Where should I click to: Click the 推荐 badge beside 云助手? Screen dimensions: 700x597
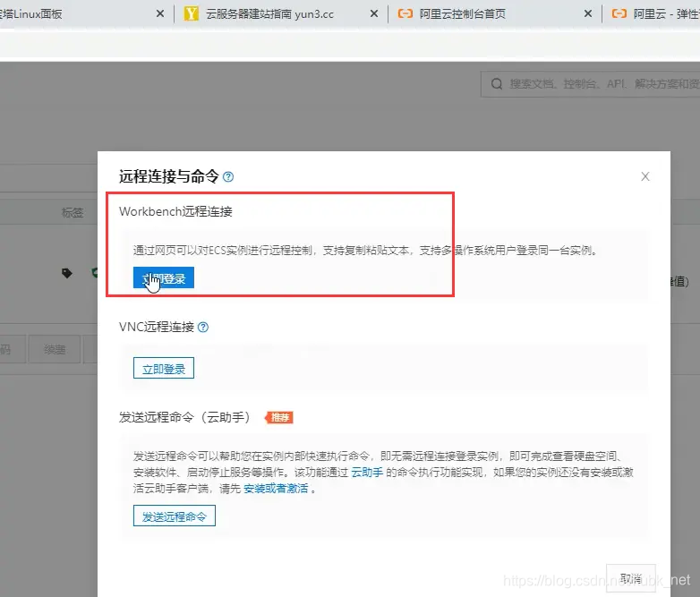(x=279, y=417)
